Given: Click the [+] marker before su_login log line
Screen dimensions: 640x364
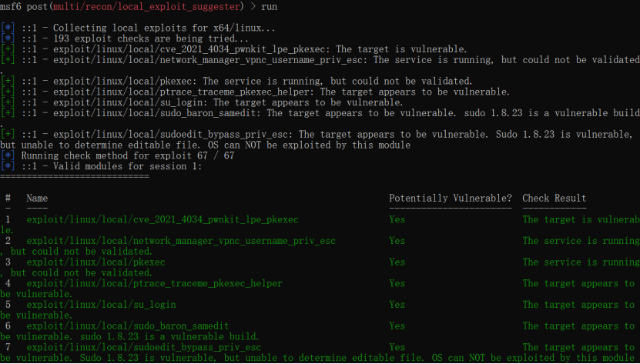Looking at the screenshot, I should pyautogui.click(x=8, y=102).
